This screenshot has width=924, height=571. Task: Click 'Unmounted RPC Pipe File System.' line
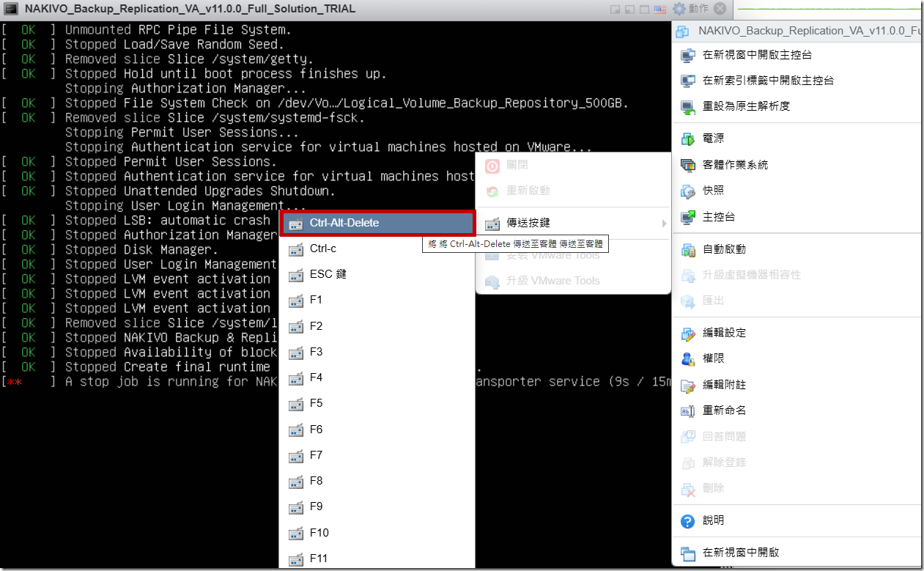tap(178, 30)
